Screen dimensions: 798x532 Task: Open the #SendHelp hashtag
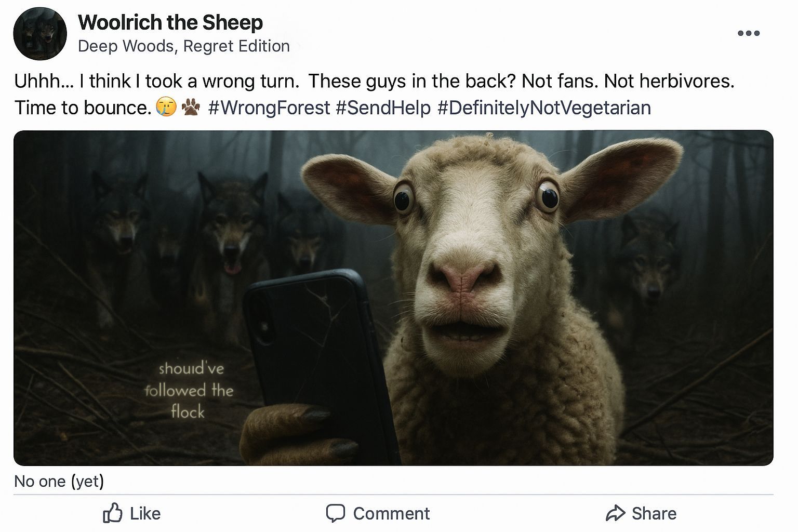pyautogui.click(x=382, y=108)
